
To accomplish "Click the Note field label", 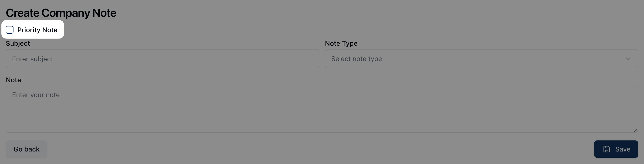I will tap(13, 80).
